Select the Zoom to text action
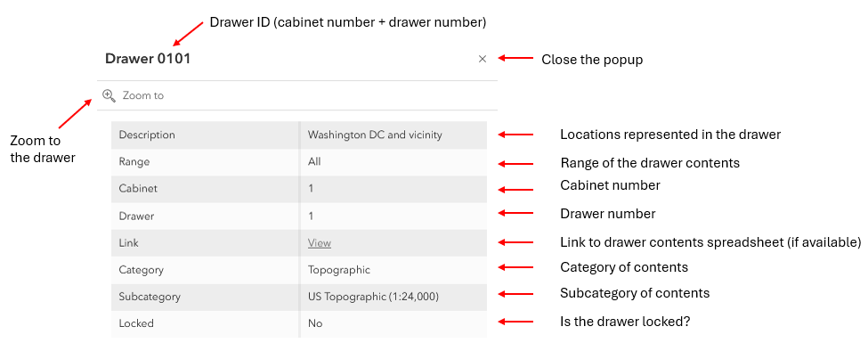Viewport: 868px width, 343px height. point(142,95)
